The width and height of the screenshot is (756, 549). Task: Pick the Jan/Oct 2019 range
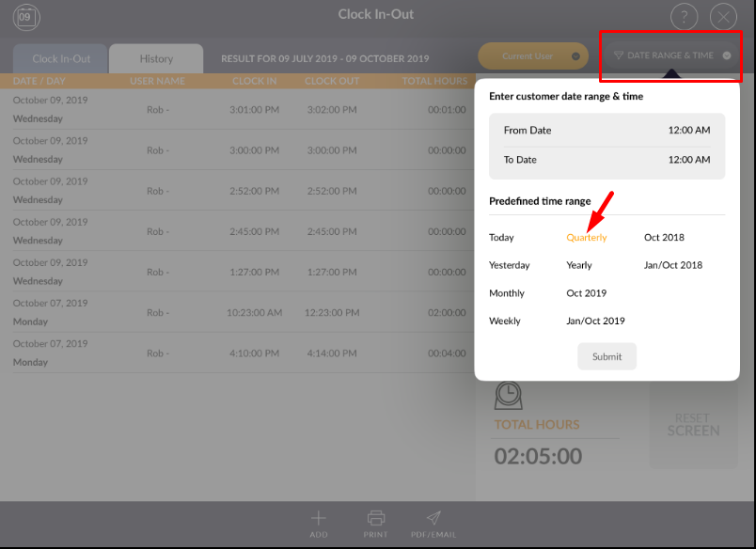(x=595, y=322)
